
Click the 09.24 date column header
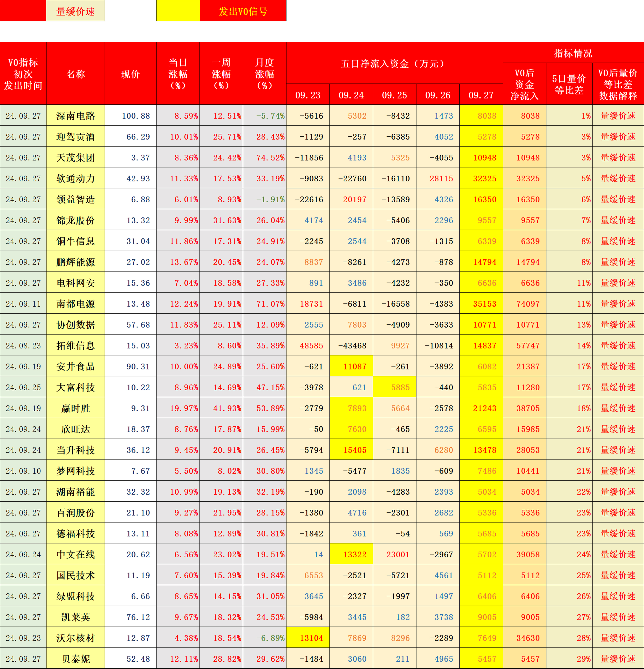[x=351, y=95]
